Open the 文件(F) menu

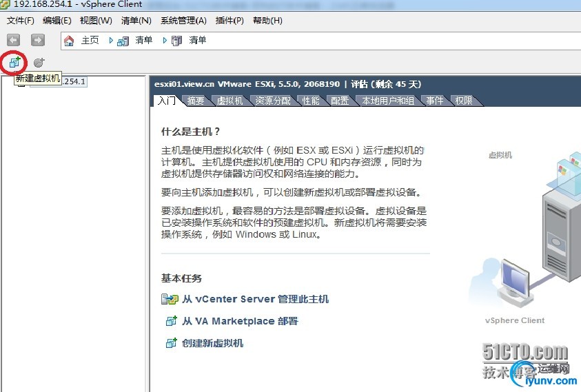coord(21,21)
